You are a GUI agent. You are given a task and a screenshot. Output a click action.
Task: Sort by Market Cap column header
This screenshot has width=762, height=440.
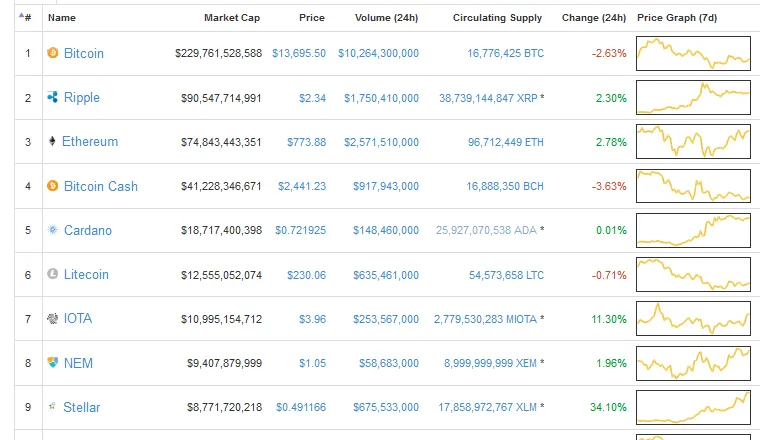pyautogui.click(x=232, y=18)
